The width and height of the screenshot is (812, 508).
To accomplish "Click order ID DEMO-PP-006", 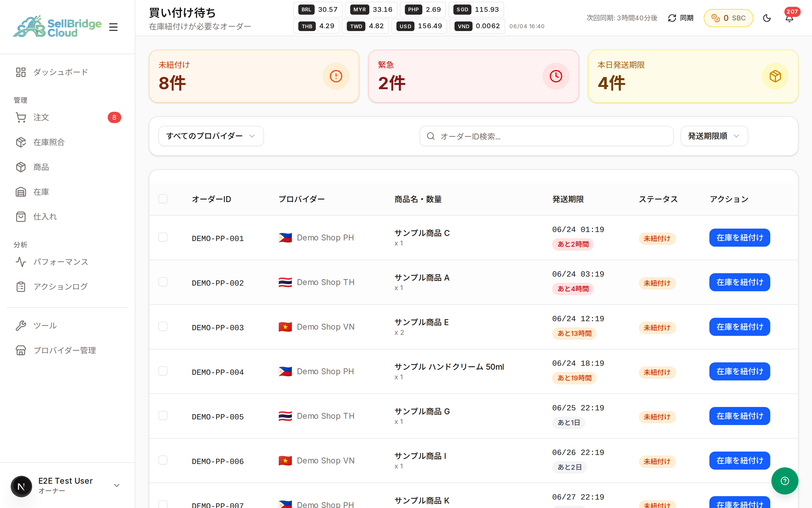I will click(x=218, y=462).
